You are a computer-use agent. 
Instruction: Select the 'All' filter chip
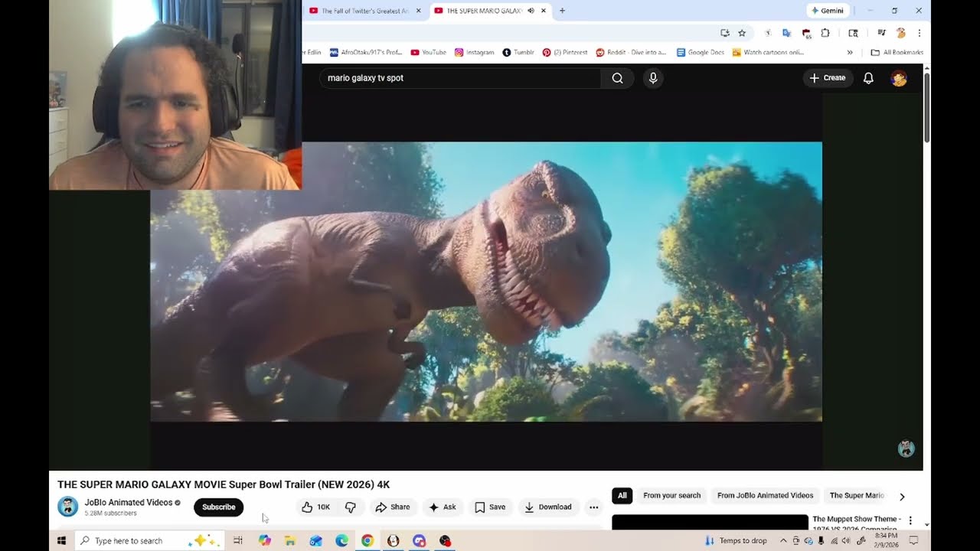point(622,496)
